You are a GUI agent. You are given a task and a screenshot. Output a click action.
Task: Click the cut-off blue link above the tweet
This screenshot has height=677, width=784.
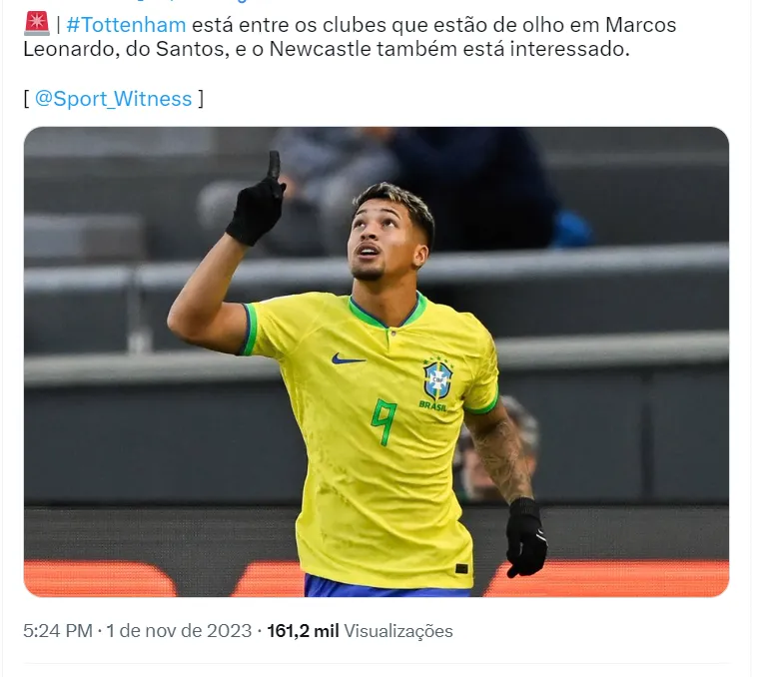point(190,2)
